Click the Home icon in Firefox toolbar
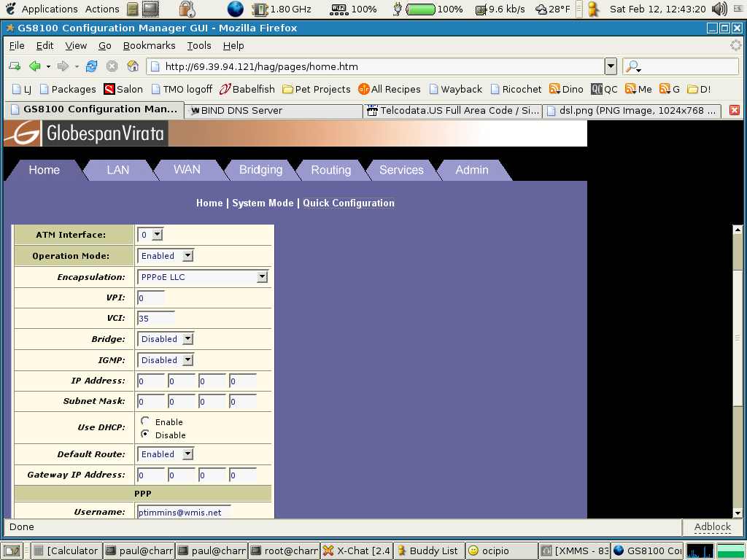The image size is (747, 560). [133, 66]
